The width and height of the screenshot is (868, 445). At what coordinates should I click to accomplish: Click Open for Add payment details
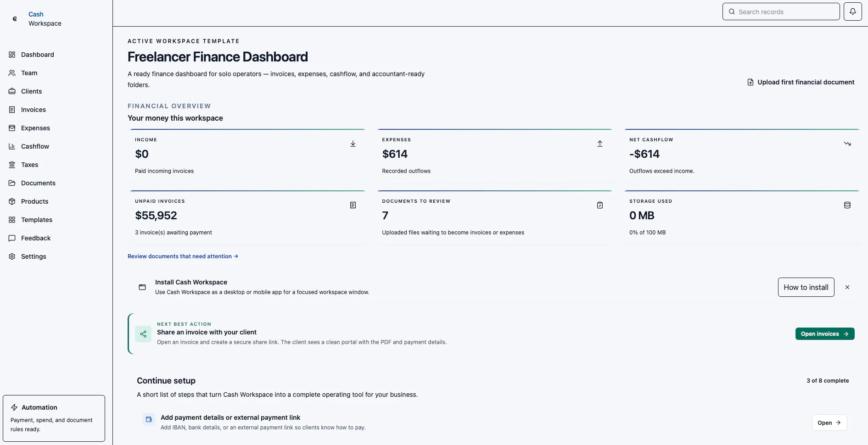[x=829, y=423]
